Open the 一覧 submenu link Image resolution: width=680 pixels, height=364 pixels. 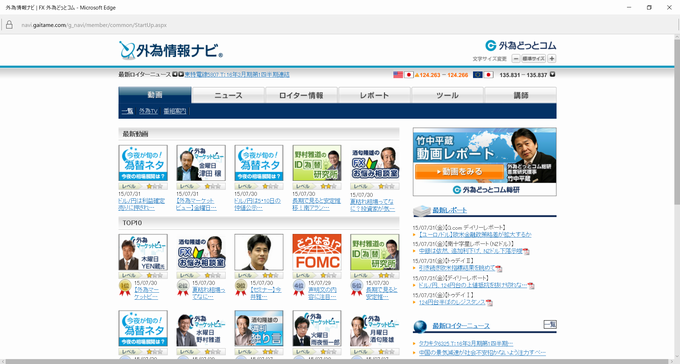point(128,111)
